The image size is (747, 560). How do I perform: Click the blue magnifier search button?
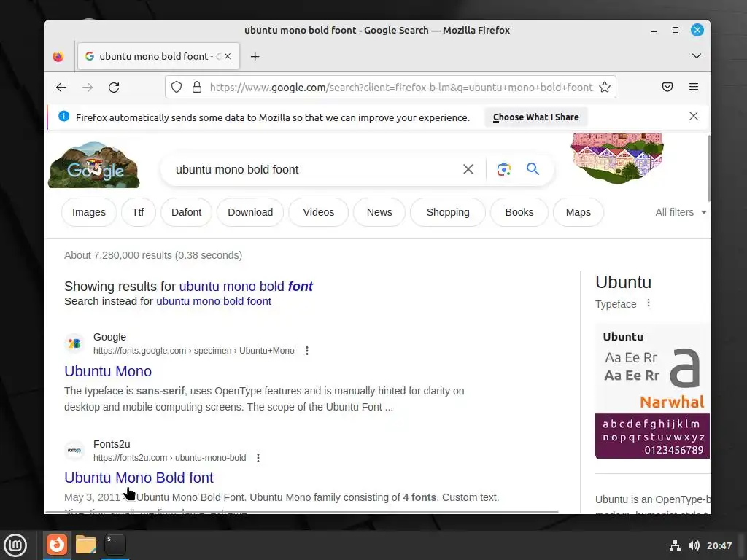(x=533, y=168)
